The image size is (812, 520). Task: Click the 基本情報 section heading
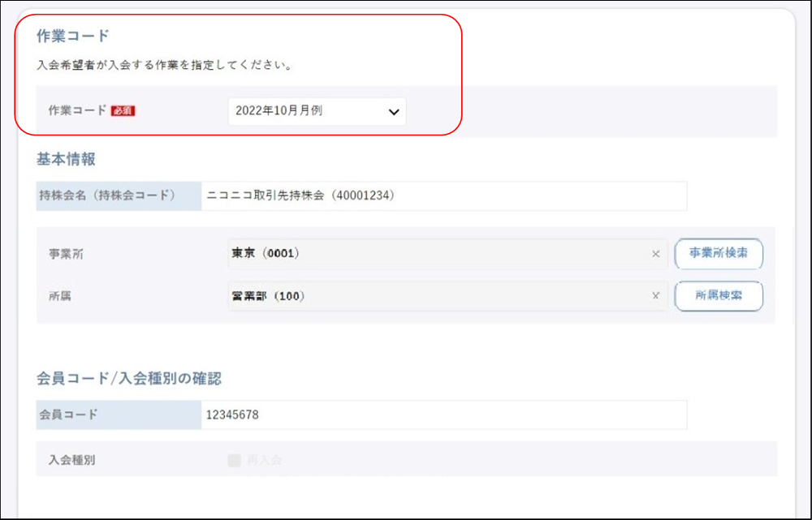[x=66, y=159]
